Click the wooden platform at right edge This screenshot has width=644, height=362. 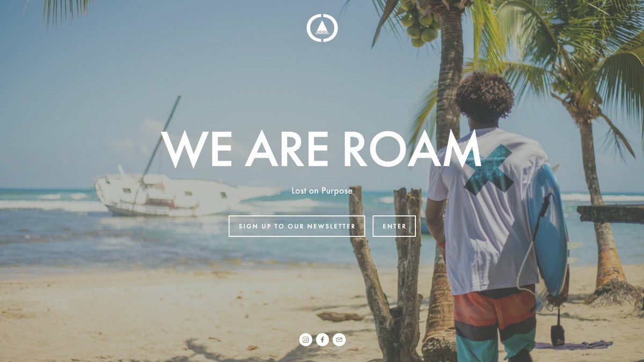(611, 214)
